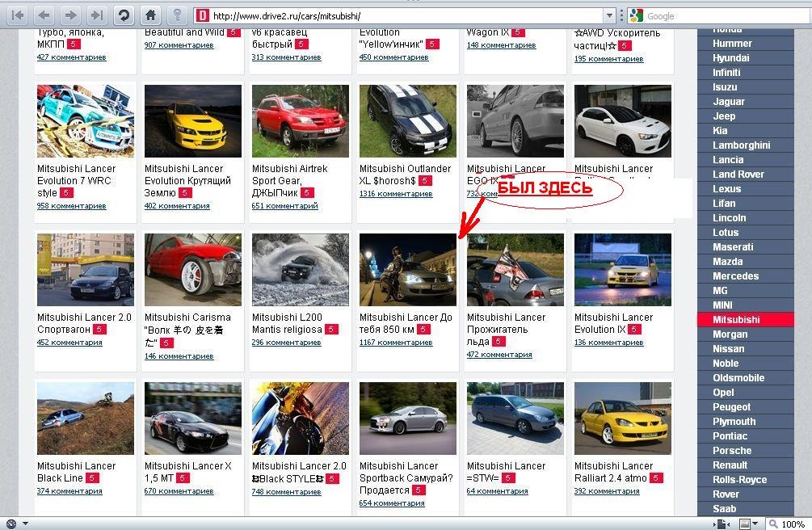Image resolution: width=812 pixels, height=530 pixels.
Task: Select Mitsubishi highlighted brand item
Action: tap(745, 320)
